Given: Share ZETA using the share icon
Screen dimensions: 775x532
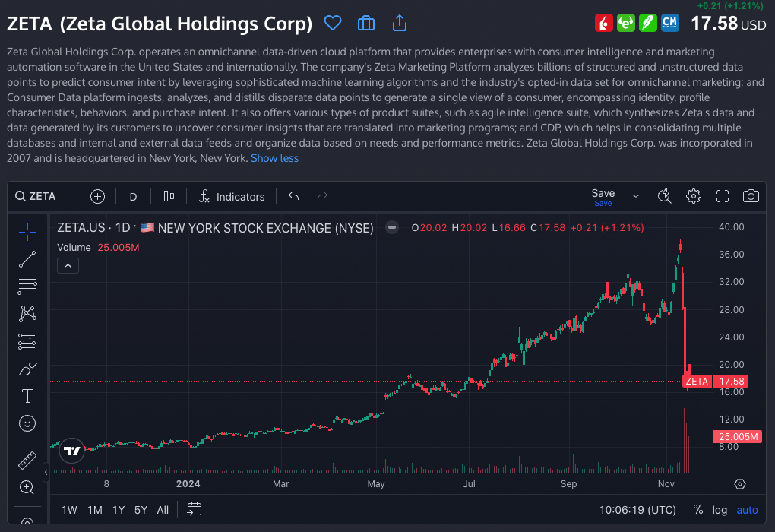Looking at the screenshot, I should click(400, 23).
